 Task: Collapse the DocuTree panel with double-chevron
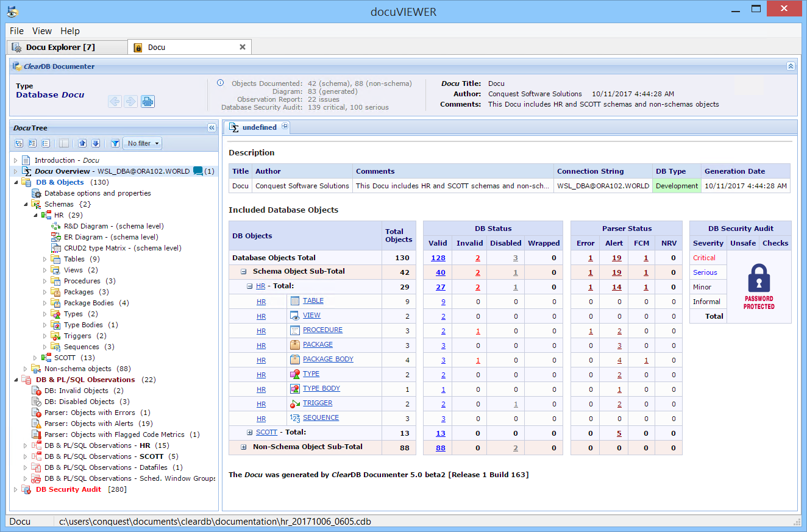(212, 128)
